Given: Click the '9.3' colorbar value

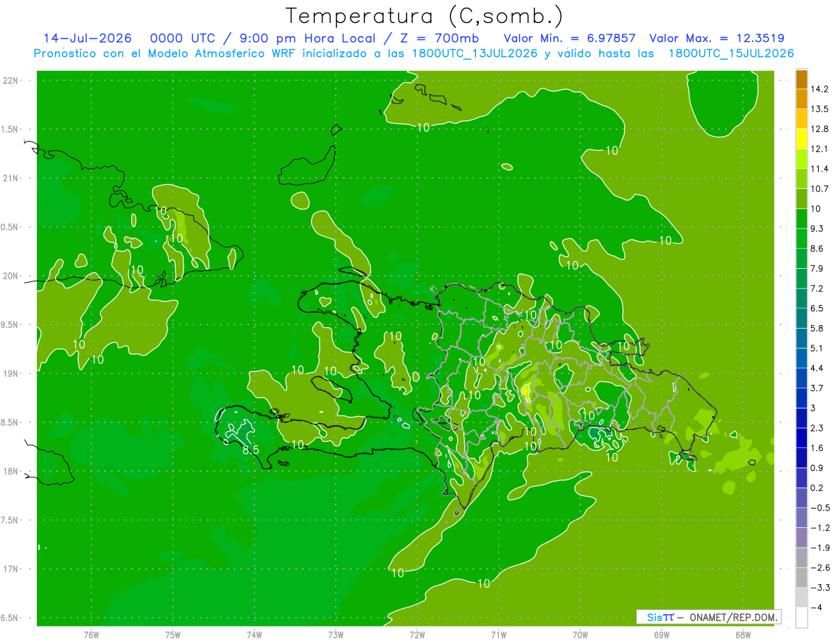Looking at the screenshot, I should coord(817,229).
